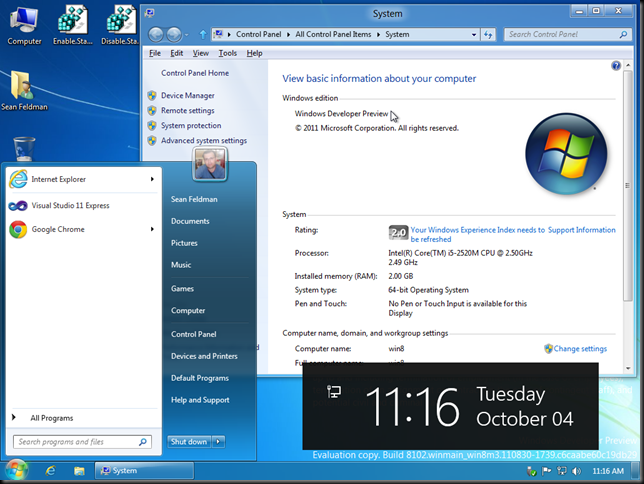This screenshot has height=484, width=644.
Task: Click the Search Control Panel magnifier icon
Action: tap(623, 35)
